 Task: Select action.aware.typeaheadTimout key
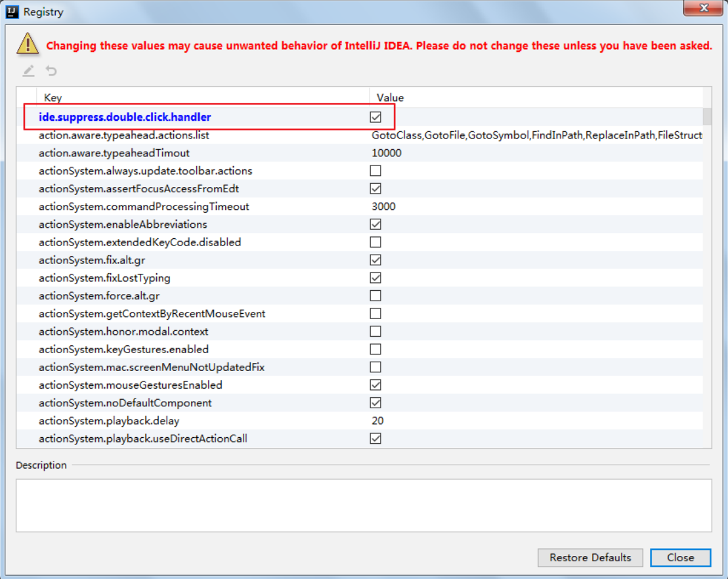click(x=114, y=153)
